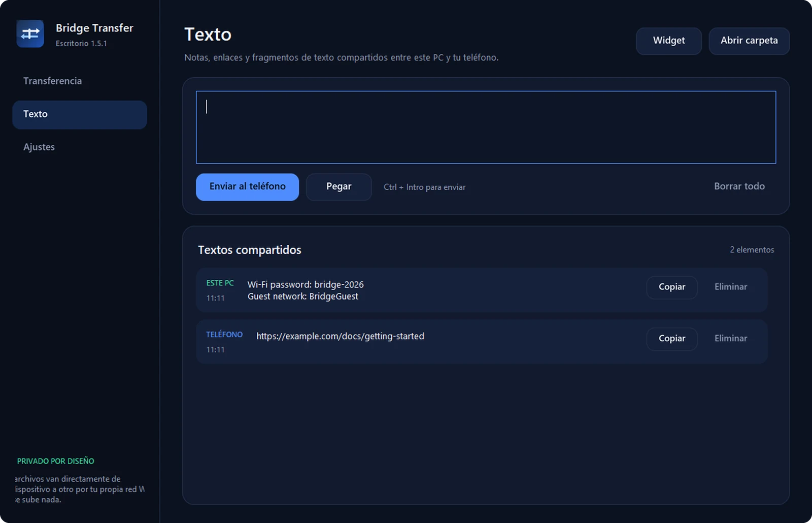This screenshot has height=523, width=812.
Task: Click Abrir carpeta button
Action: point(749,41)
